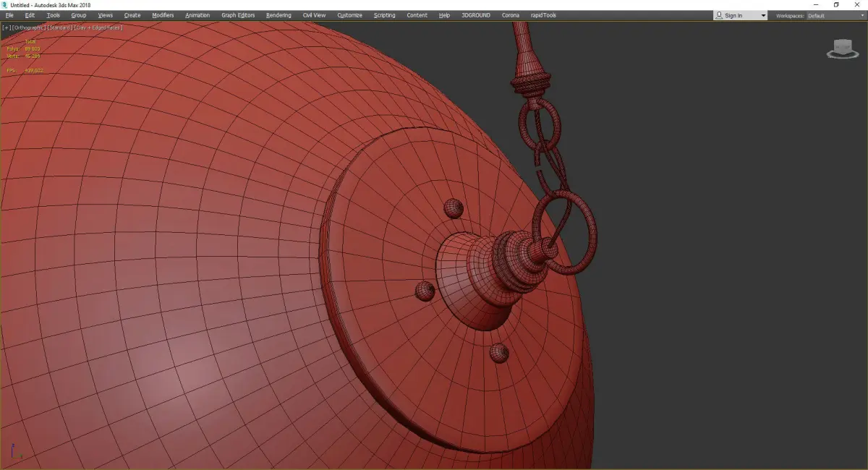Open the Modifiers menu

click(163, 15)
